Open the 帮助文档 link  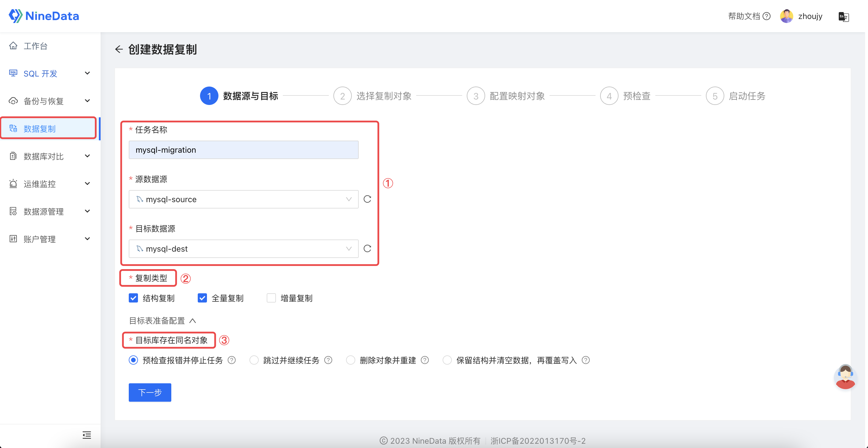tap(744, 16)
